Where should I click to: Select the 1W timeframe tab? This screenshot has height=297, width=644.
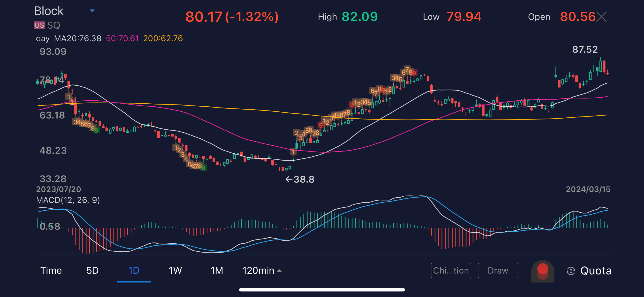click(x=175, y=271)
